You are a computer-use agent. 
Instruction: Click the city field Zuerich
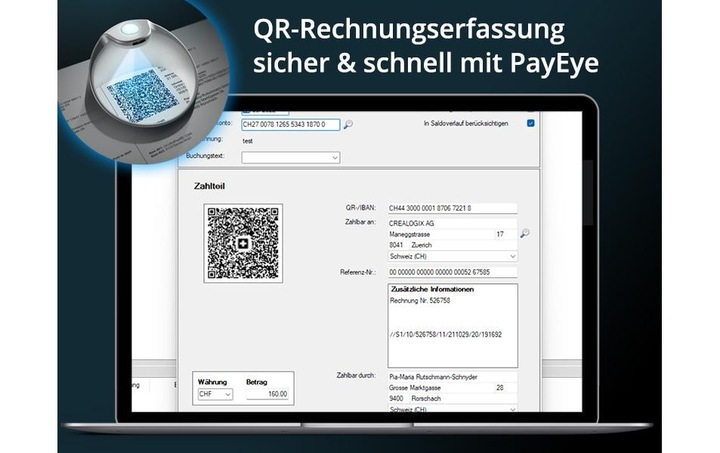pos(463,245)
